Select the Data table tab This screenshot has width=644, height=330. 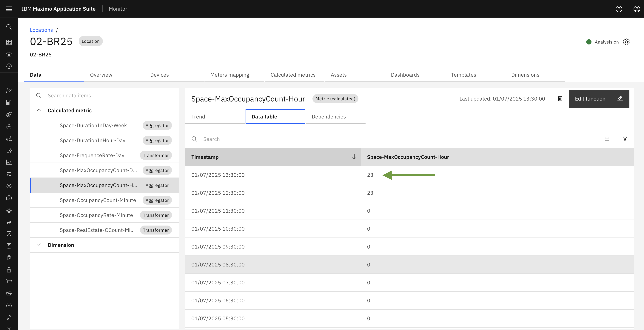coord(275,116)
